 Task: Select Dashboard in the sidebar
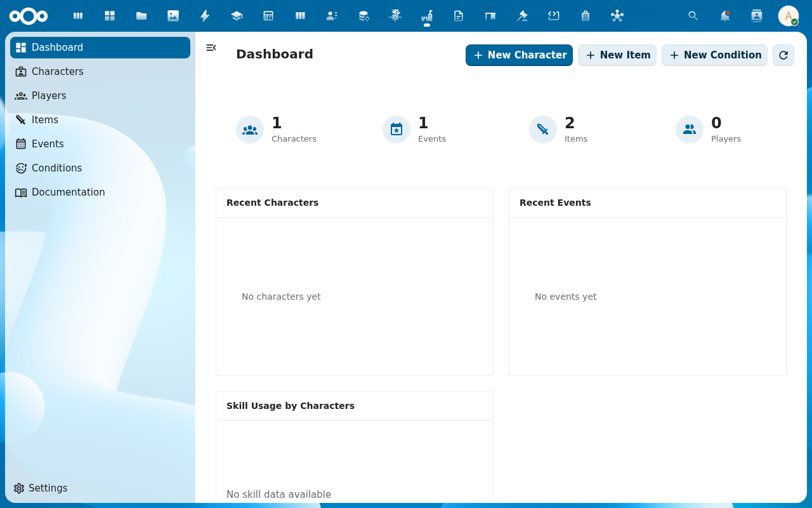tap(100, 48)
